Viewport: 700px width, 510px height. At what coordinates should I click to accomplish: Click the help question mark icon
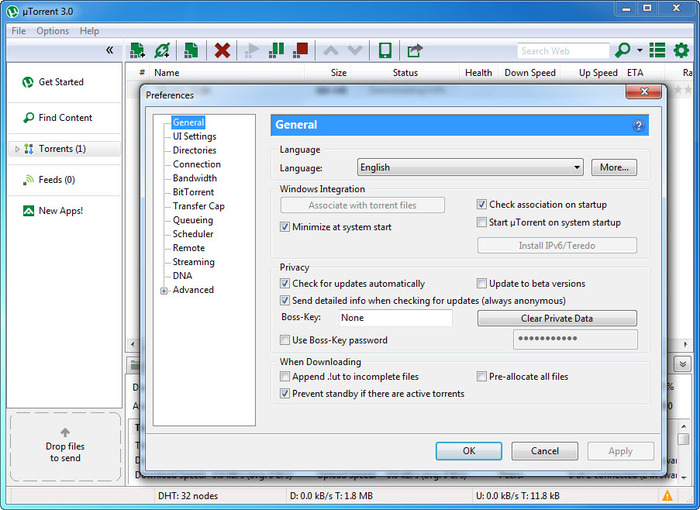[x=638, y=126]
